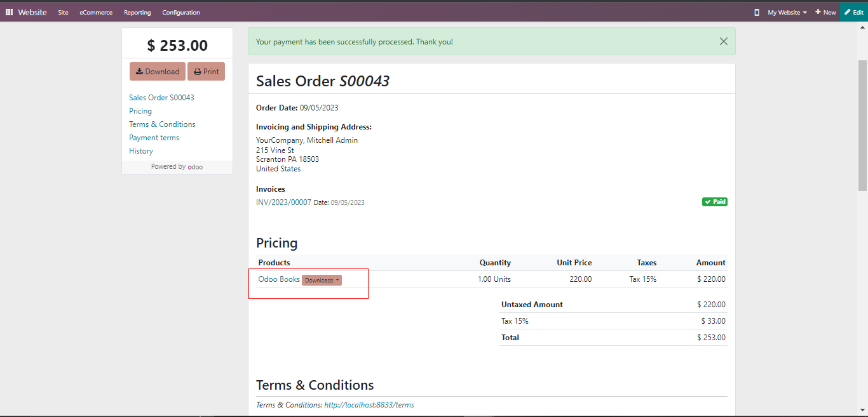Image resolution: width=868 pixels, height=417 pixels.
Task: Click the Powered by Odoo logo
Action: tap(195, 167)
